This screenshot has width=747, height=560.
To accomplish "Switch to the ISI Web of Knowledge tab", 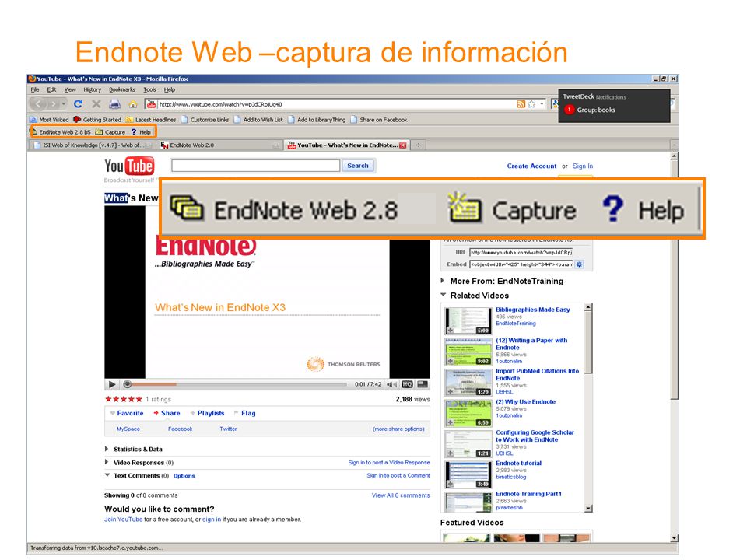I will pyautogui.click(x=93, y=145).
